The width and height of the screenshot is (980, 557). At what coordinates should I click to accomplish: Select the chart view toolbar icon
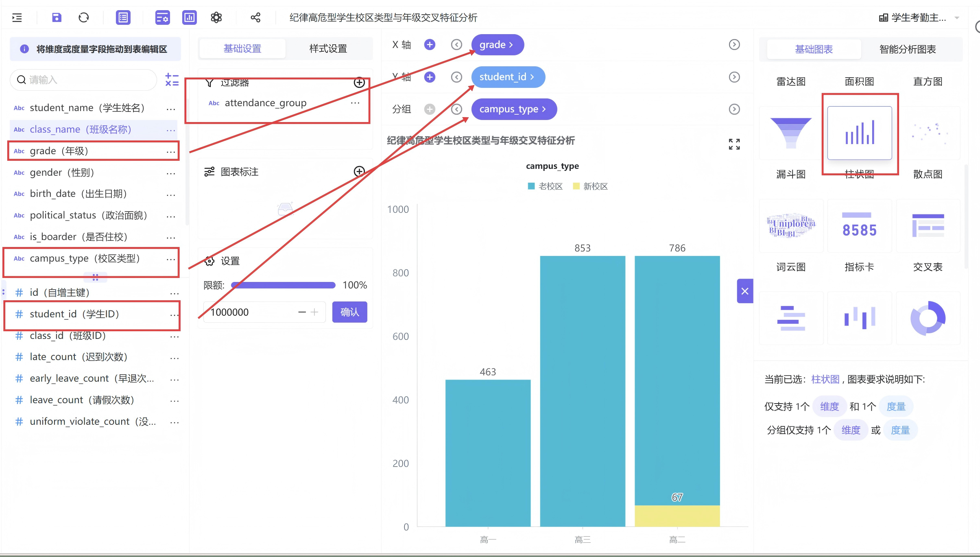pyautogui.click(x=189, y=17)
